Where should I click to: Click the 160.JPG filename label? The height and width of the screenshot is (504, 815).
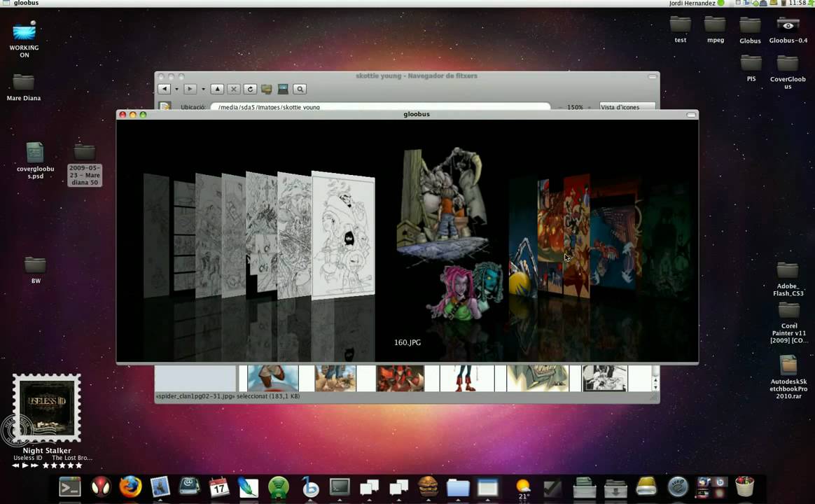click(x=407, y=342)
